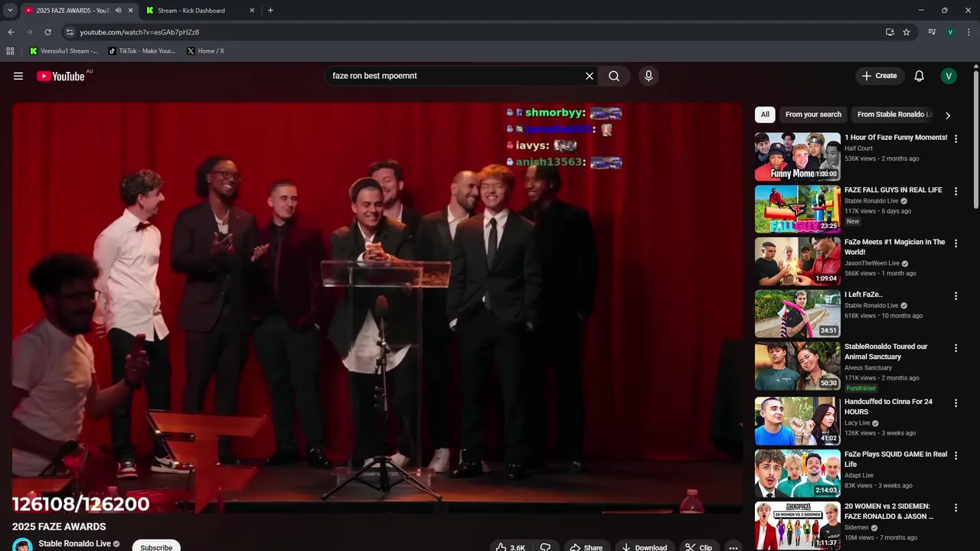Clear the search box with the X

[590, 76]
